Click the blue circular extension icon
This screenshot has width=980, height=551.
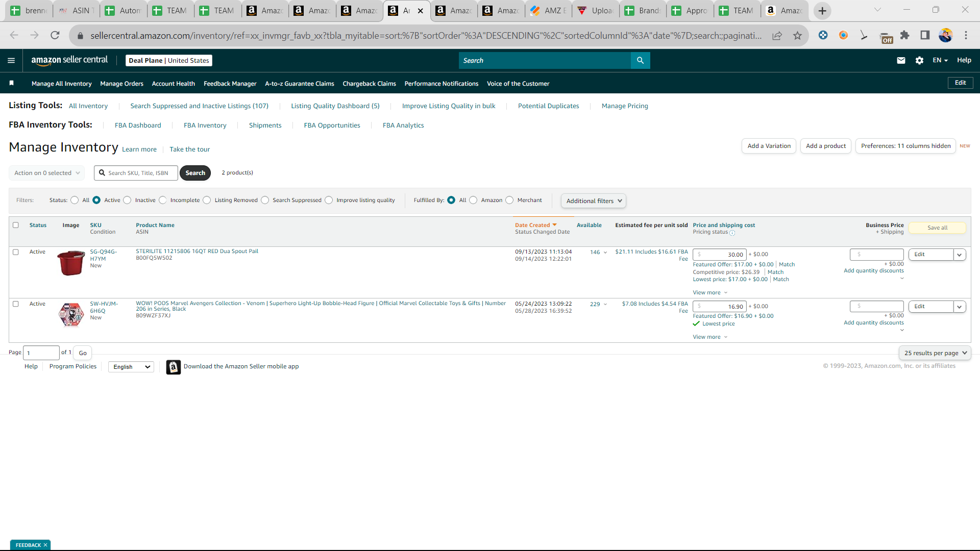click(x=823, y=35)
